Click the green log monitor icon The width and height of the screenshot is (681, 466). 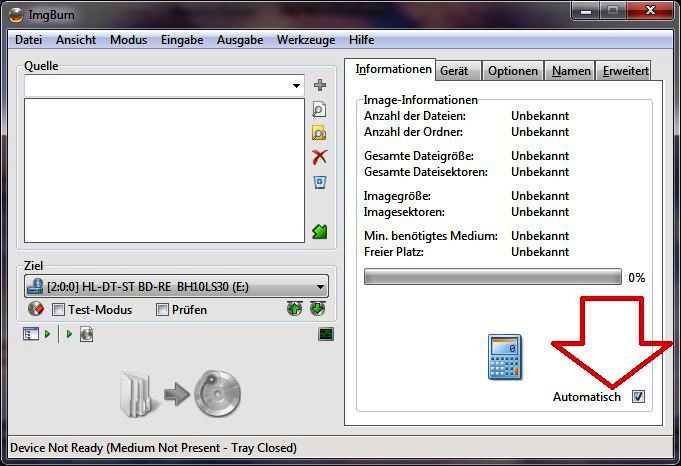[326, 334]
